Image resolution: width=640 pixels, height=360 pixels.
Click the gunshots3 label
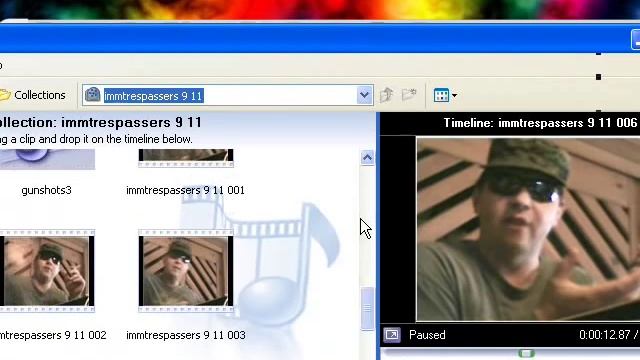pyautogui.click(x=47, y=190)
